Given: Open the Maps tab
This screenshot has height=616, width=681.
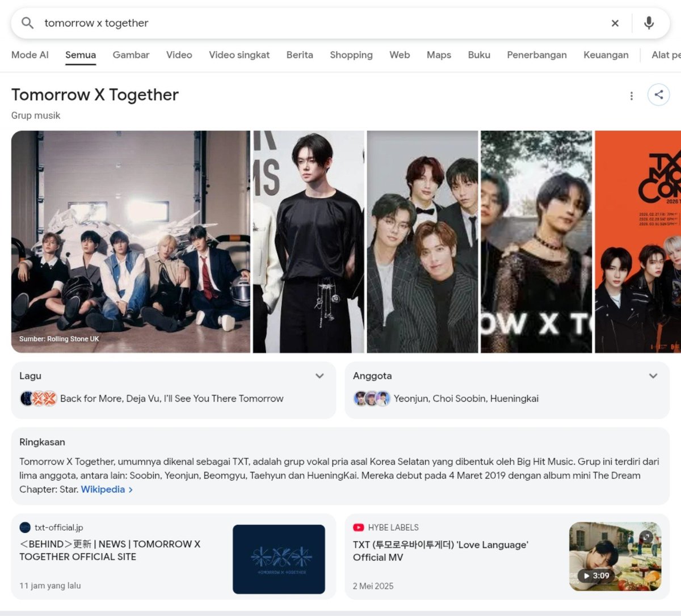Looking at the screenshot, I should click(439, 55).
